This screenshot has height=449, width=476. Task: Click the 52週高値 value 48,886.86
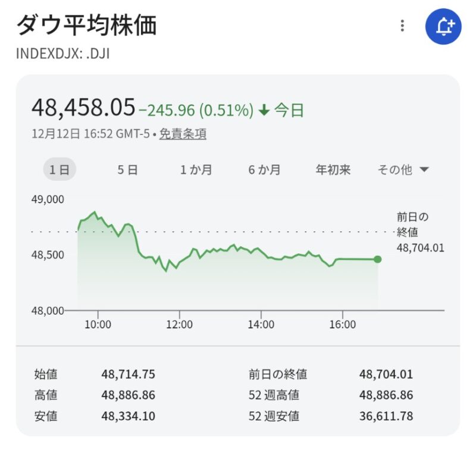pos(386,395)
